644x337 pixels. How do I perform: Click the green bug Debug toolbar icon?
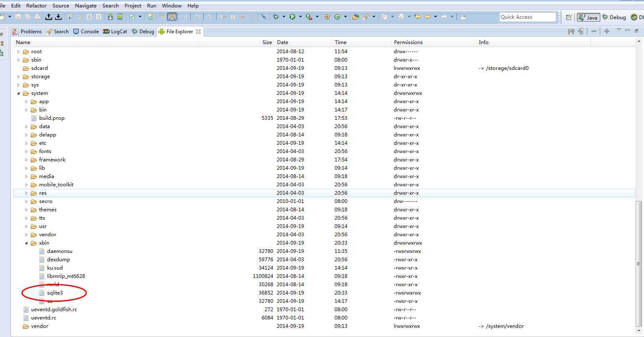[x=275, y=17]
